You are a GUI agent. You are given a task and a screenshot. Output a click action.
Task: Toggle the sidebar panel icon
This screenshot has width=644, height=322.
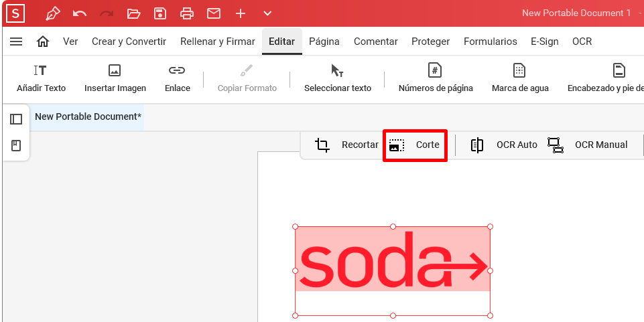coord(16,119)
